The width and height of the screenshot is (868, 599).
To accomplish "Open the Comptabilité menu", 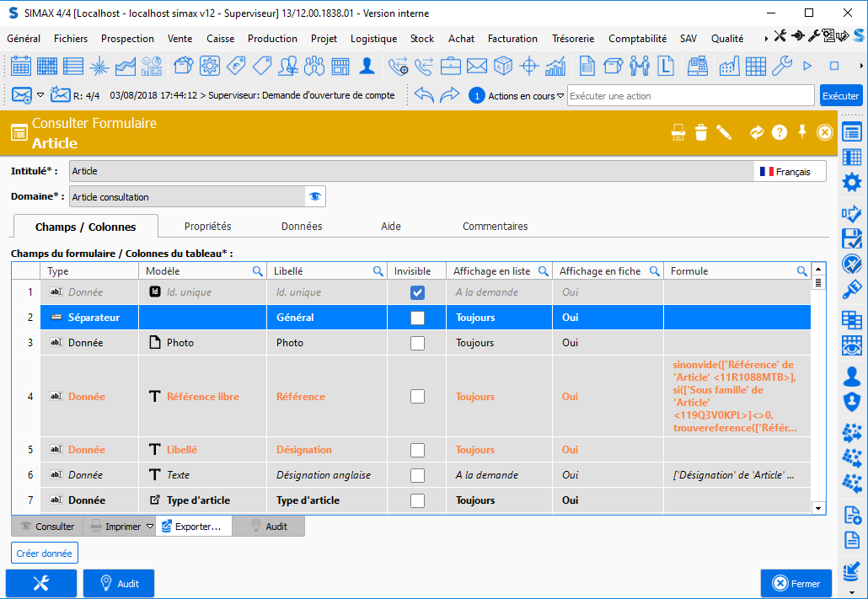I will coord(637,39).
